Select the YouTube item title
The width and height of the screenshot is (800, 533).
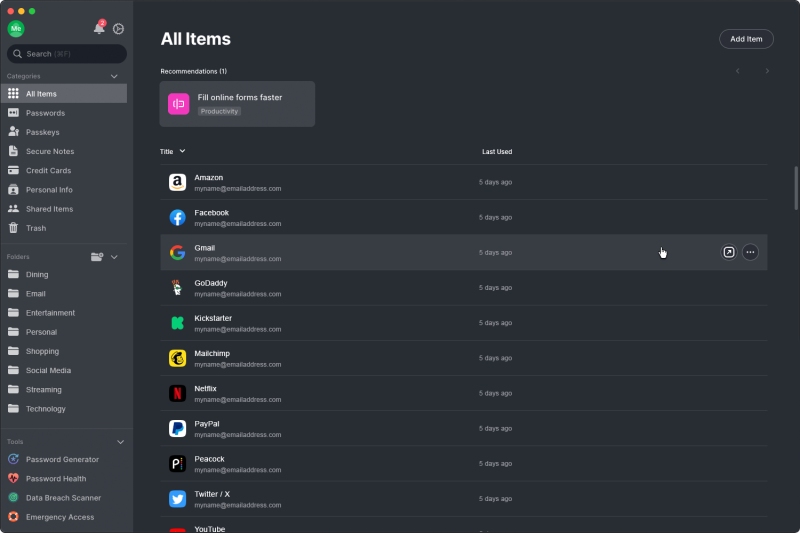pyautogui.click(x=210, y=529)
